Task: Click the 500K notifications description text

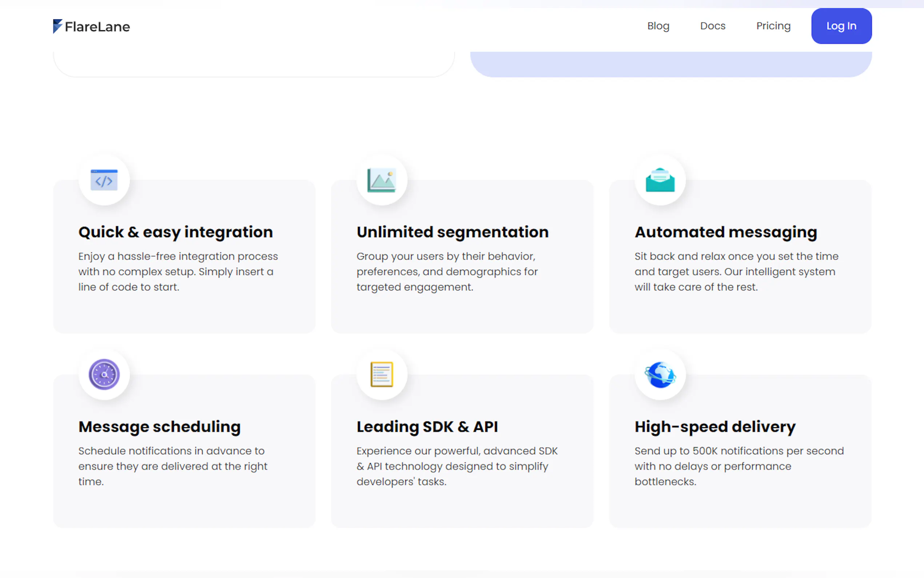Action: click(x=739, y=466)
